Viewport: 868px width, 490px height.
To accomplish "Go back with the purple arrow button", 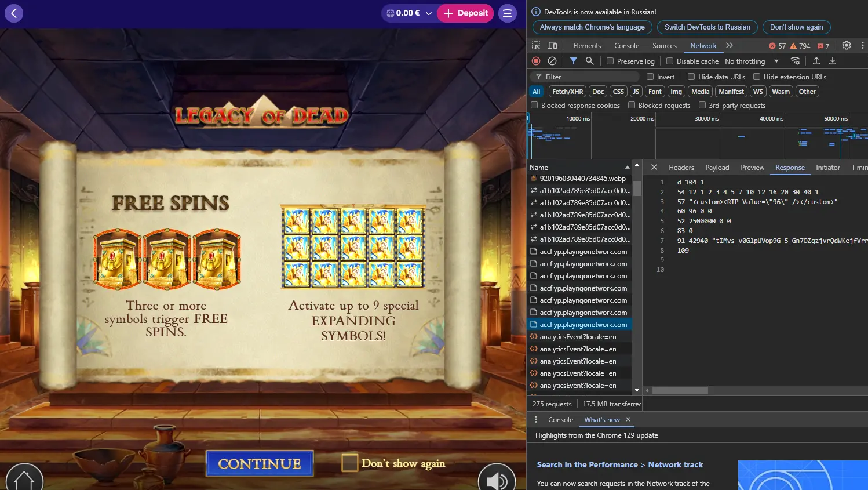I will tap(14, 13).
